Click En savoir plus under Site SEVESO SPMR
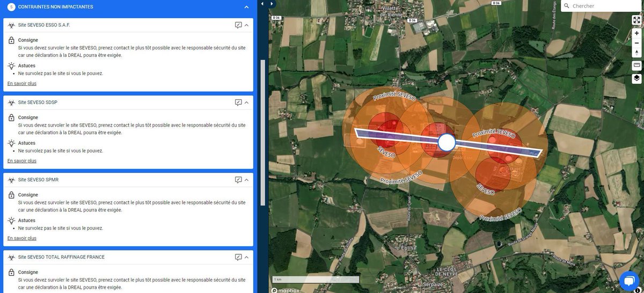Viewport: 644px width, 293px height. click(22, 238)
